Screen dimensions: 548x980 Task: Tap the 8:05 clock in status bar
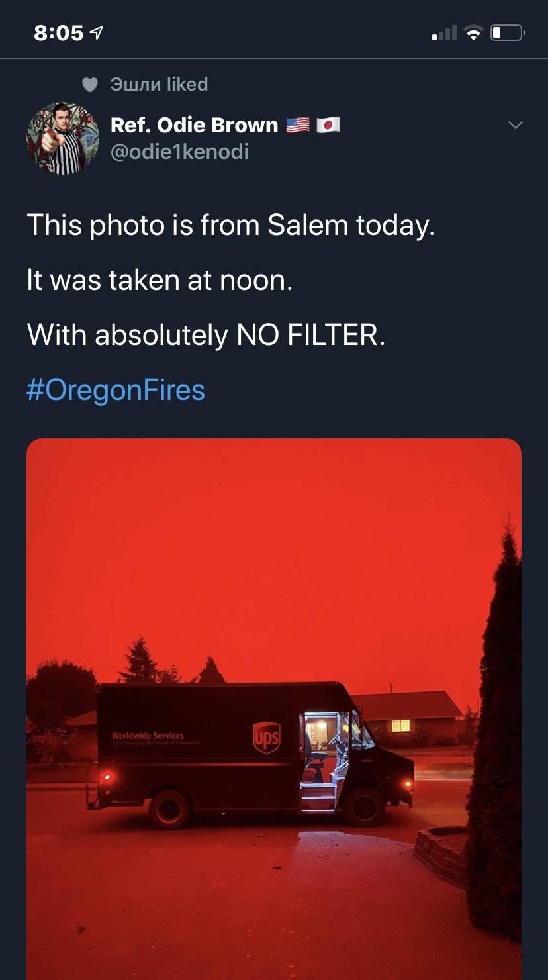59,32
